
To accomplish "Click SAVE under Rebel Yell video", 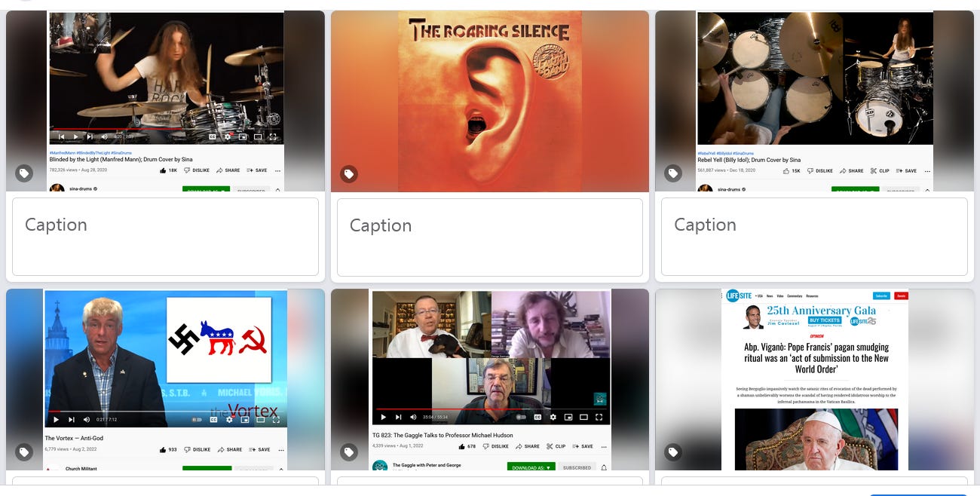I will pyautogui.click(x=906, y=171).
